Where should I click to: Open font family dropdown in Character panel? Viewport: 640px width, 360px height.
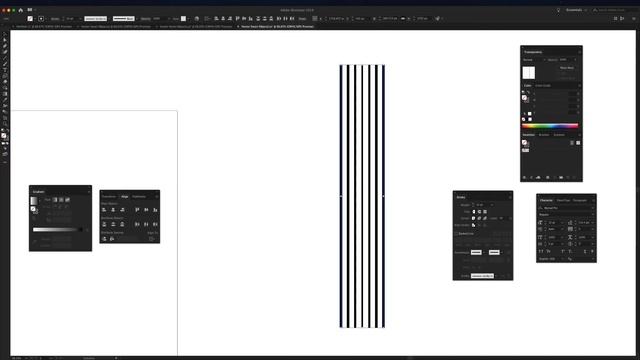coord(566,208)
